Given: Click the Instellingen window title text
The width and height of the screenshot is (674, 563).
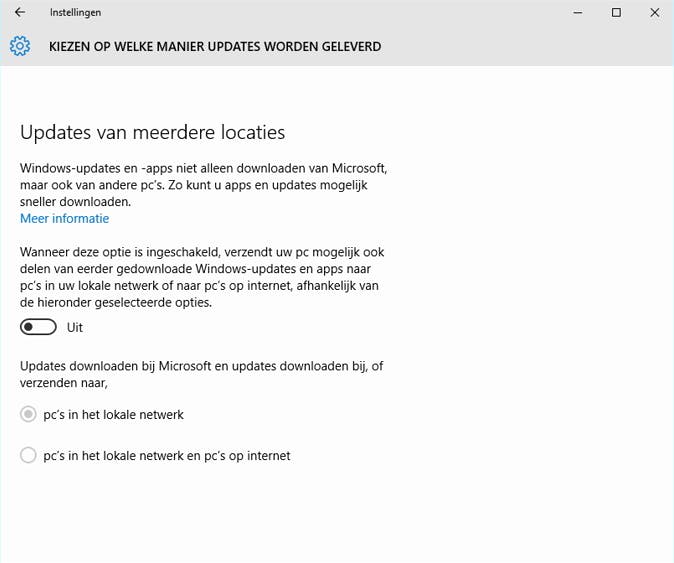Looking at the screenshot, I should pos(75,13).
